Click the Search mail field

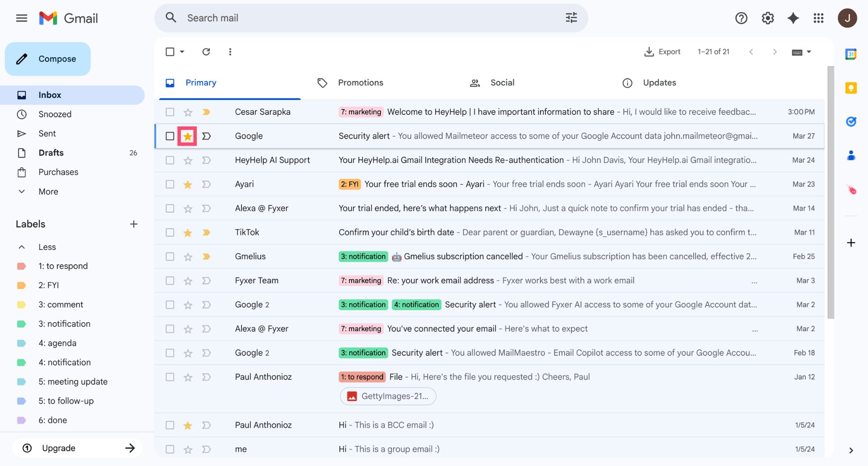point(371,18)
